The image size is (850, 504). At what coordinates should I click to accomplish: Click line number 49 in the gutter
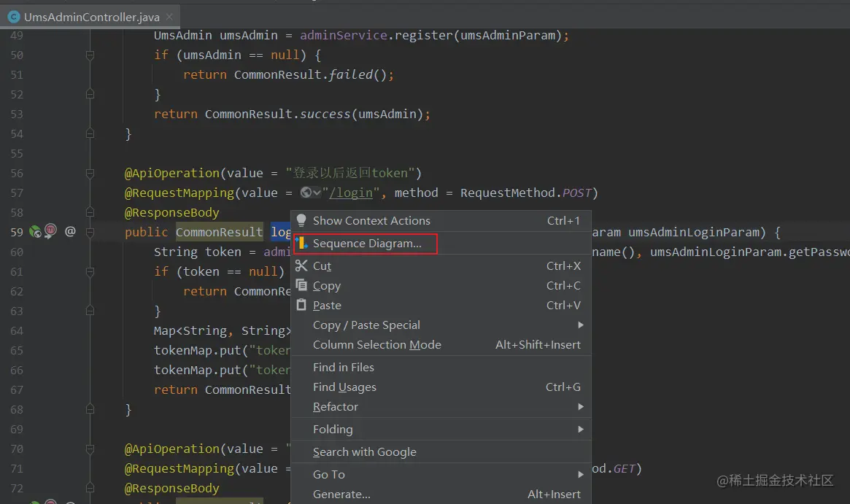click(x=17, y=35)
